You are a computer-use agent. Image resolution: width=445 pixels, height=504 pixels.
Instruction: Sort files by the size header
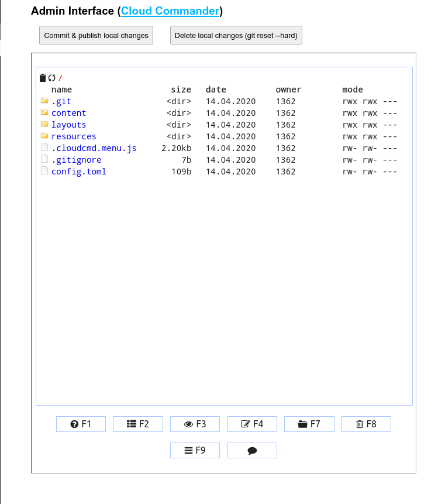[181, 90]
